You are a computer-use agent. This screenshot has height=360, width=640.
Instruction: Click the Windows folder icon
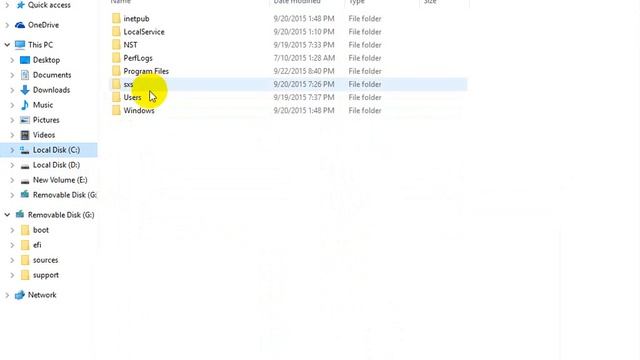click(x=116, y=110)
